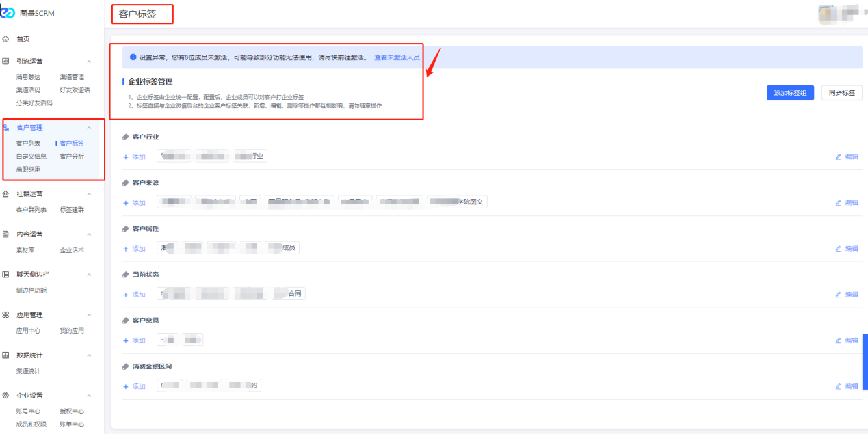This screenshot has width=868, height=434.
Task: Open 自定义信息 in the sidebar
Action: (31, 157)
